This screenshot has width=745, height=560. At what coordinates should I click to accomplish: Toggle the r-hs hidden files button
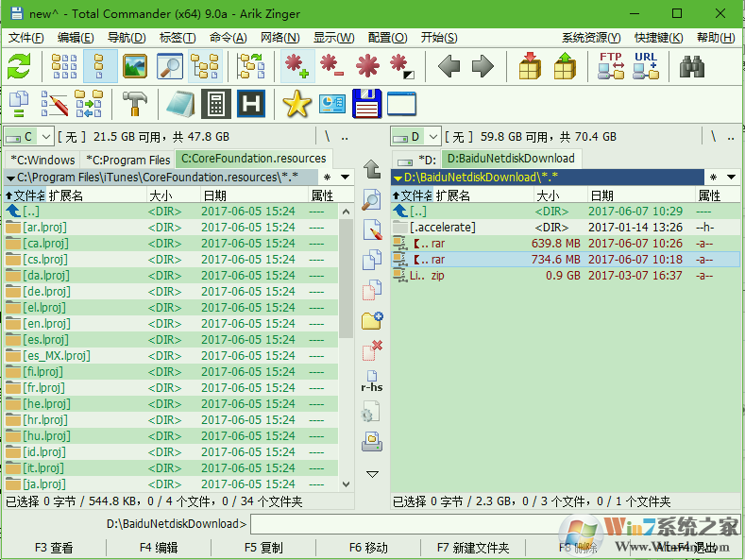pos(372,387)
